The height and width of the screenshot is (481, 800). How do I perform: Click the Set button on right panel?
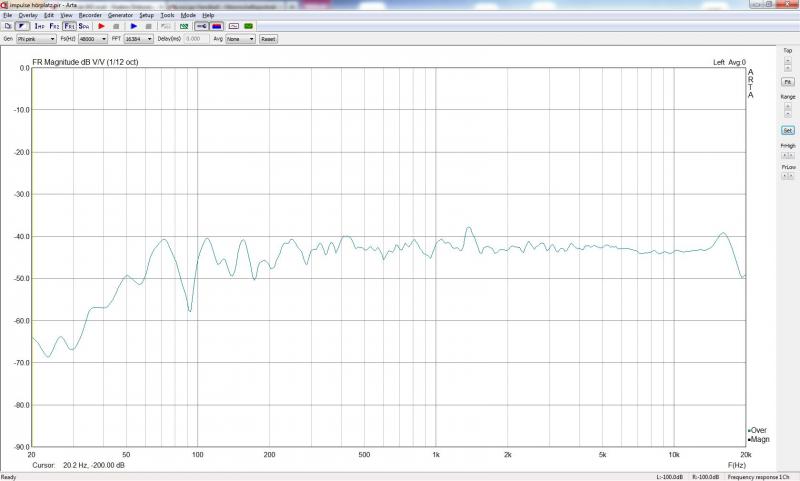[x=787, y=131]
